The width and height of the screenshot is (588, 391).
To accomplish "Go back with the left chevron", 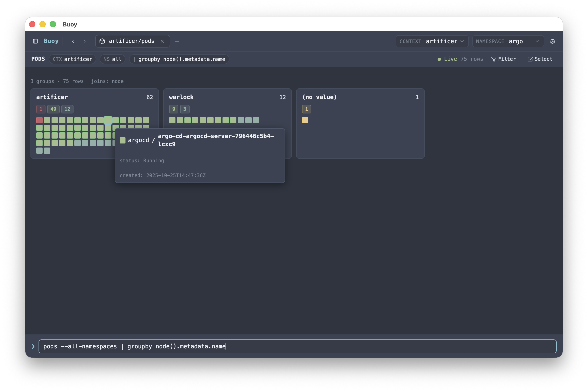I will coord(73,41).
